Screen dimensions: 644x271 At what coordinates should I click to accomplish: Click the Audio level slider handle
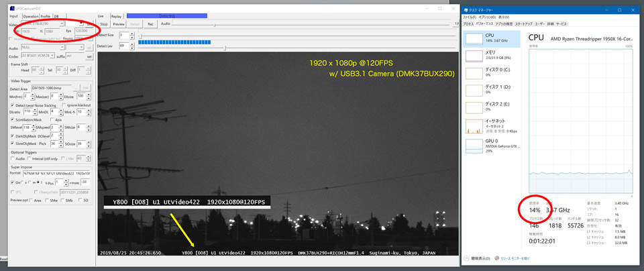[x=215, y=25]
